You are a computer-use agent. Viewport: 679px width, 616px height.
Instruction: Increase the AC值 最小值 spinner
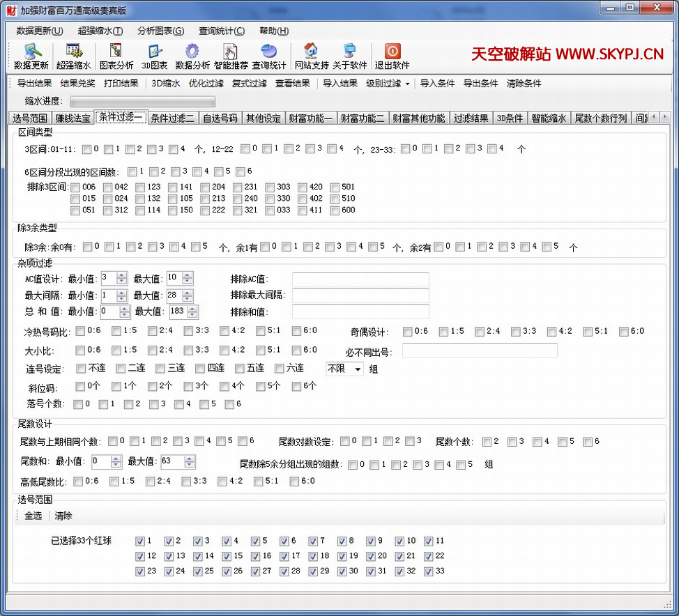pyautogui.click(x=122, y=275)
